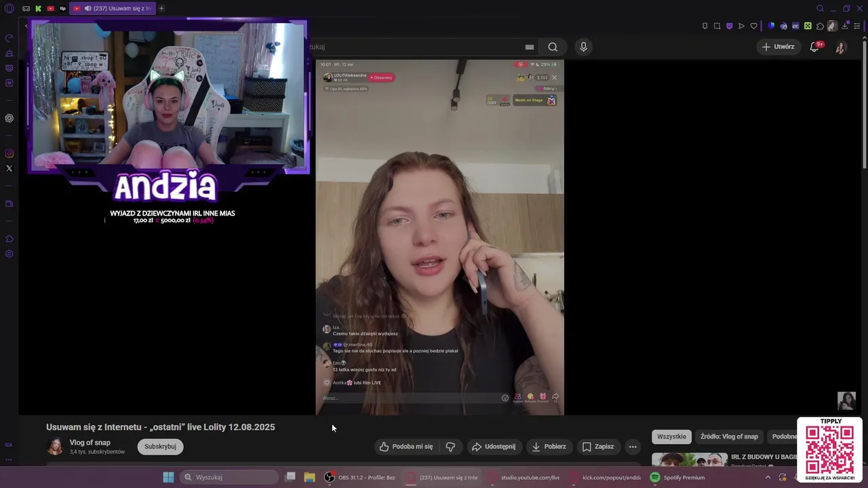
Task: Open the wallet icon in the sidebar
Action: pyautogui.click(x=9, y=204)
